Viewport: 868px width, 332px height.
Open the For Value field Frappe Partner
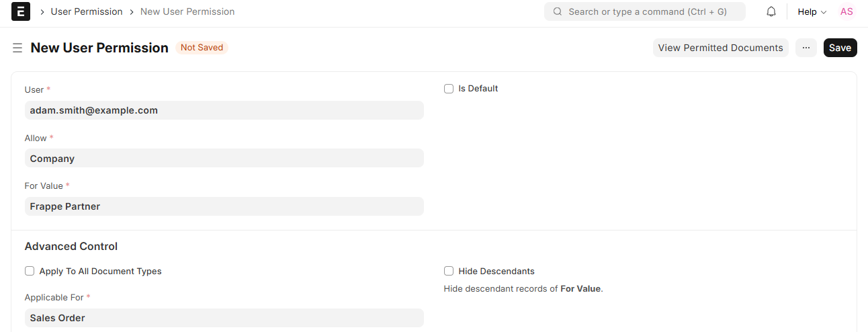tap(224, 206)
